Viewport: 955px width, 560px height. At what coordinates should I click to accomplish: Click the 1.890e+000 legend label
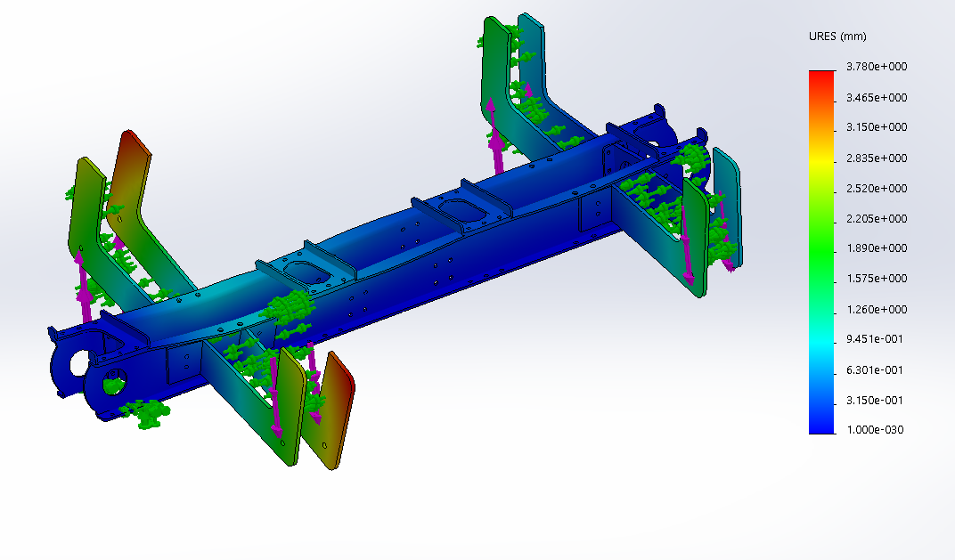click(877, 248)
